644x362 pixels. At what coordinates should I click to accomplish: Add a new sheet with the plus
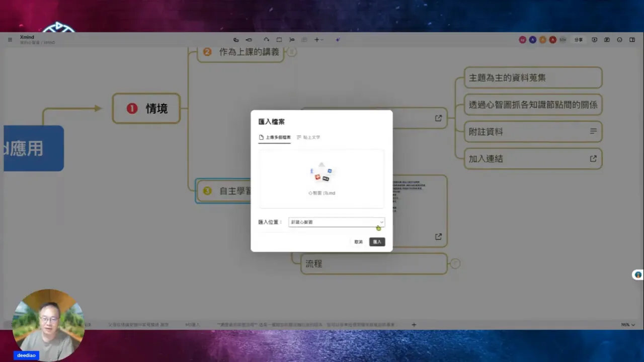pyautogui.click(x=414, y=325)
